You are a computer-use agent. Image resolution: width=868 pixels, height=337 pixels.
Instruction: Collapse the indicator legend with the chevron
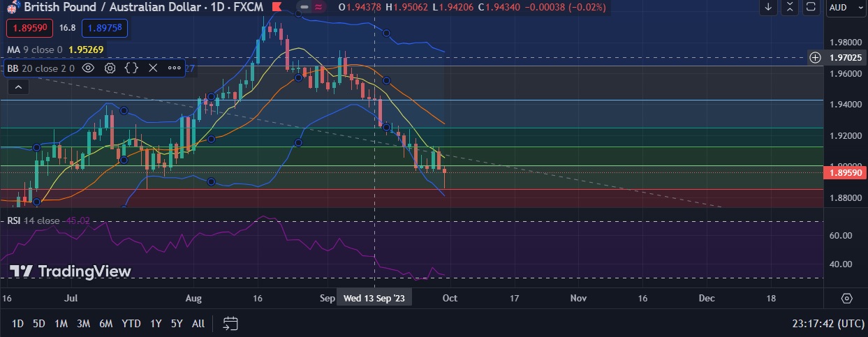17,87
